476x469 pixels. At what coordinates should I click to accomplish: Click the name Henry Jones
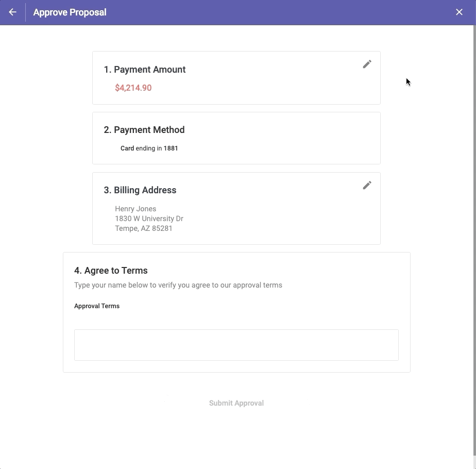pyautogui.click(x=135, y=209)
